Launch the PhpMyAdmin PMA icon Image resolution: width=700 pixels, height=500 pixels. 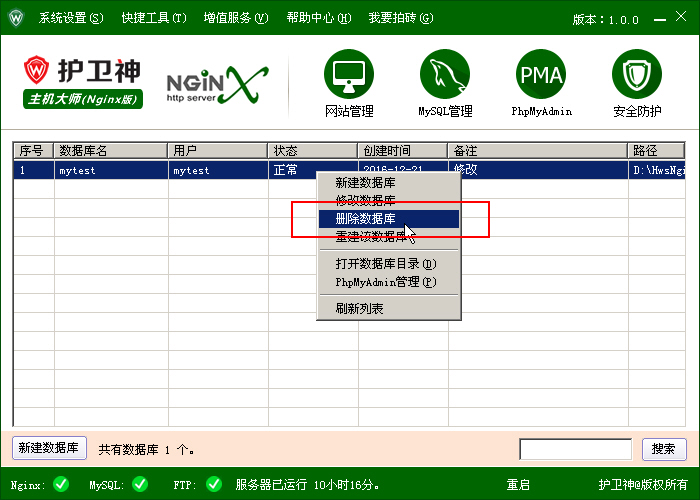(541, 74)
